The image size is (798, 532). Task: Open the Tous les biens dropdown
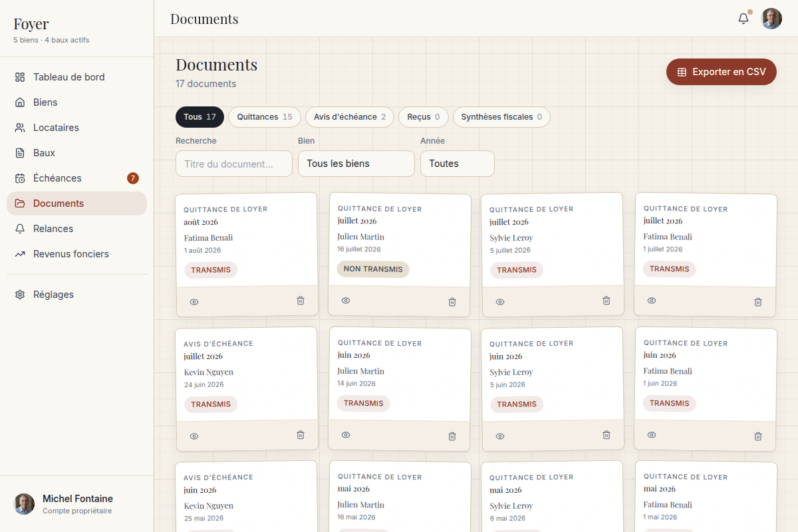(x=356, y=164)
